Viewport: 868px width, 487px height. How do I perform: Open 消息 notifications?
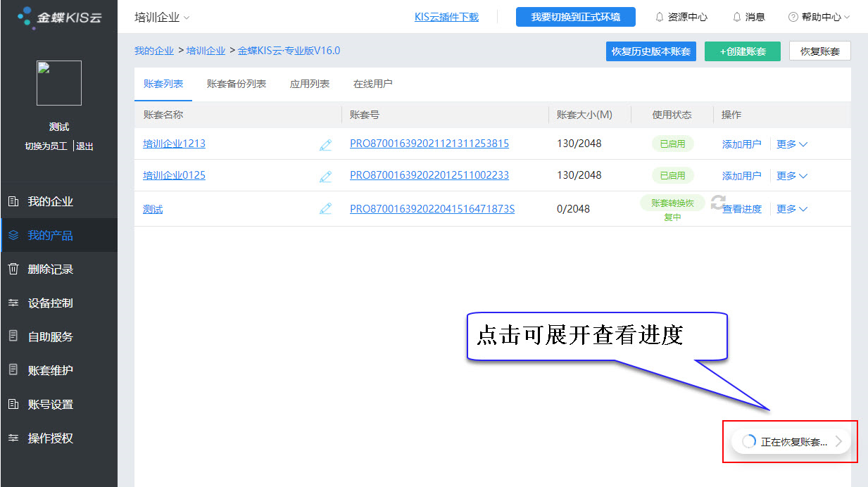[x=755, y=17]
